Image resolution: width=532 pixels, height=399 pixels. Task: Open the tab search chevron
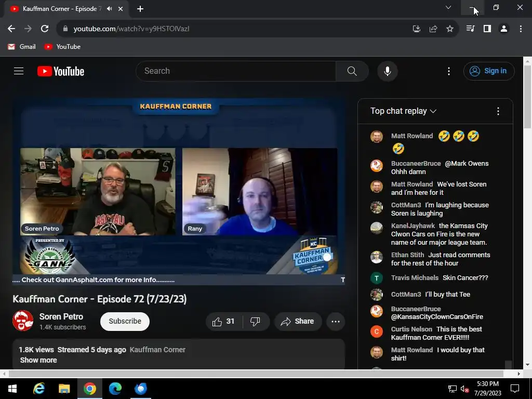pos(448,7)
